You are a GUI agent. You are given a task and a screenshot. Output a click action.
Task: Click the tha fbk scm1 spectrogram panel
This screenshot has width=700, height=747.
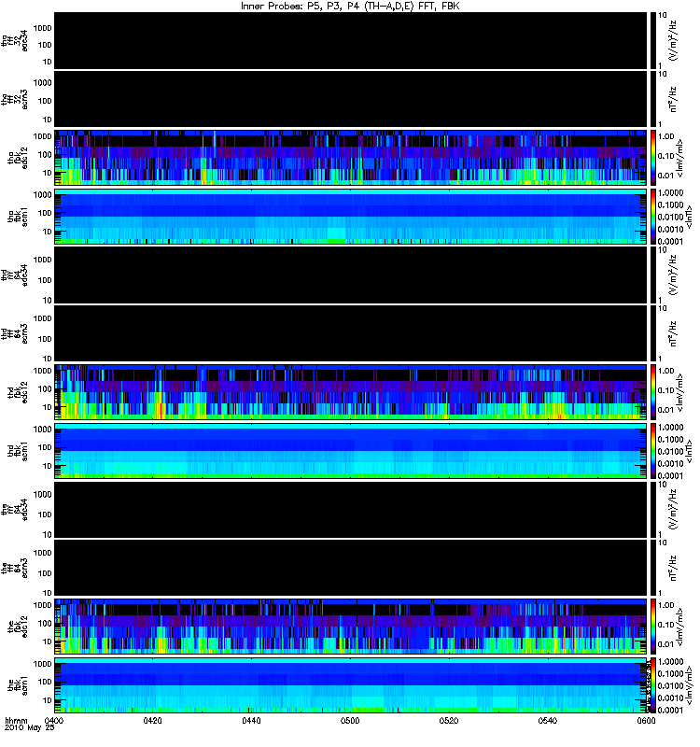[x=353, y=217]
